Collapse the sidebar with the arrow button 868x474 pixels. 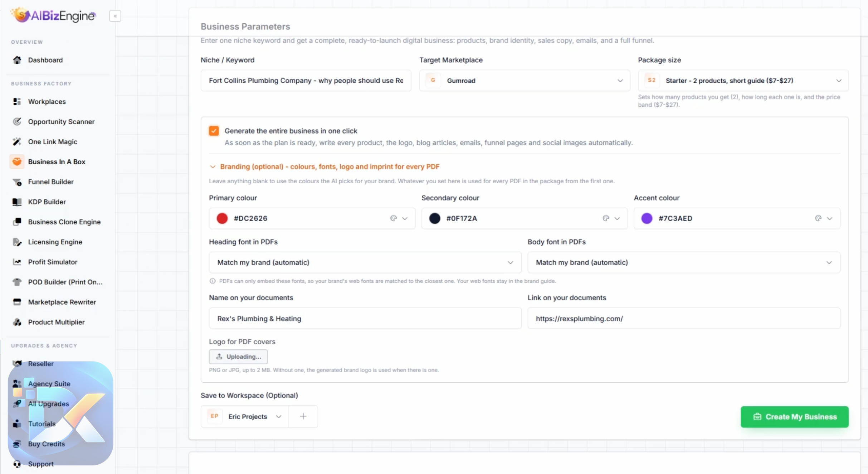coord(115,16)
